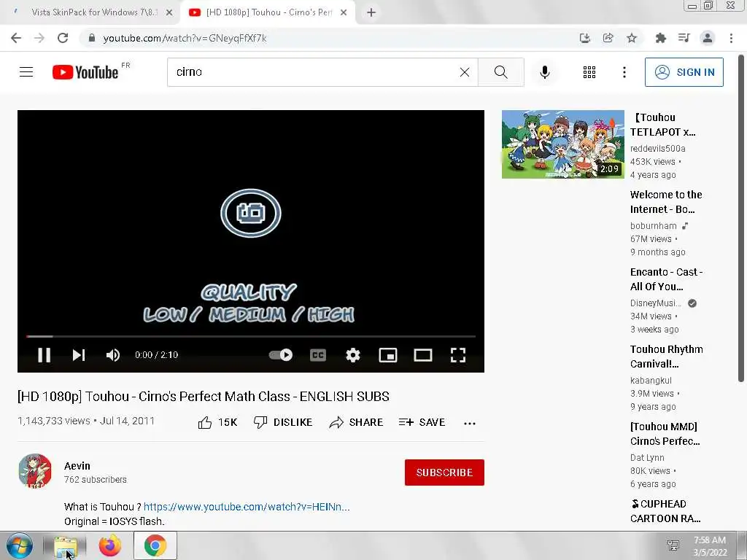747x560 pixels.
Task: Clear the search box with the X
Action: coord(465,72)
